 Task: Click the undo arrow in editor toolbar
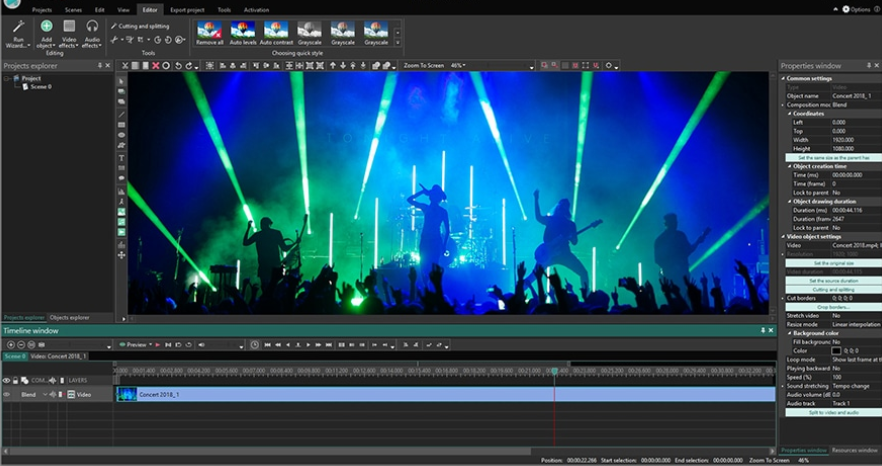(178, 66)
